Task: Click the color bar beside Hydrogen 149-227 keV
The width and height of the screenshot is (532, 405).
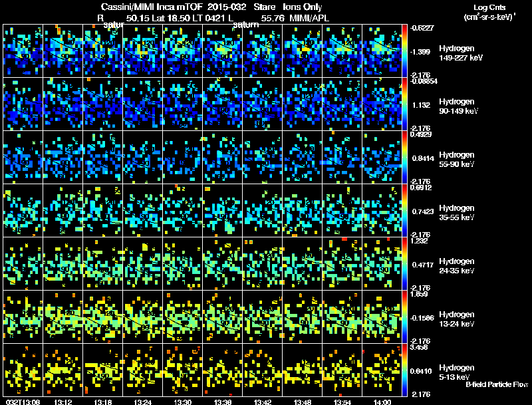Action: point(404,51)
